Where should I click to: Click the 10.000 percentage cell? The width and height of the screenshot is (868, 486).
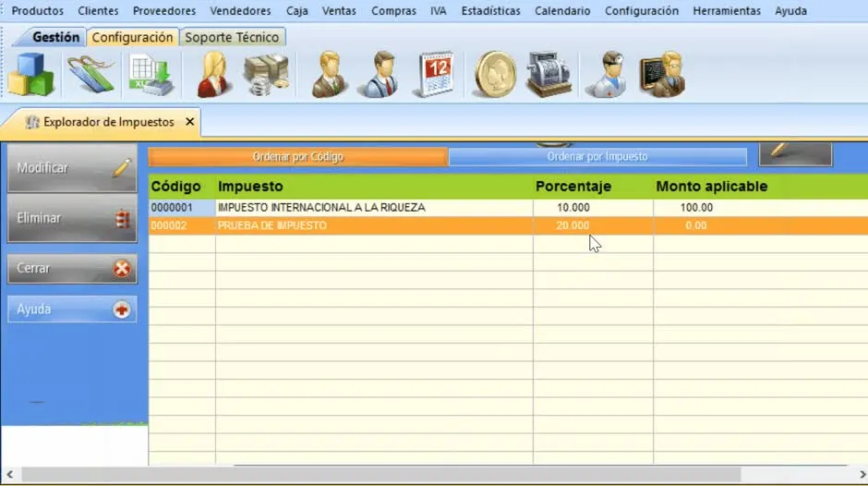592,208
